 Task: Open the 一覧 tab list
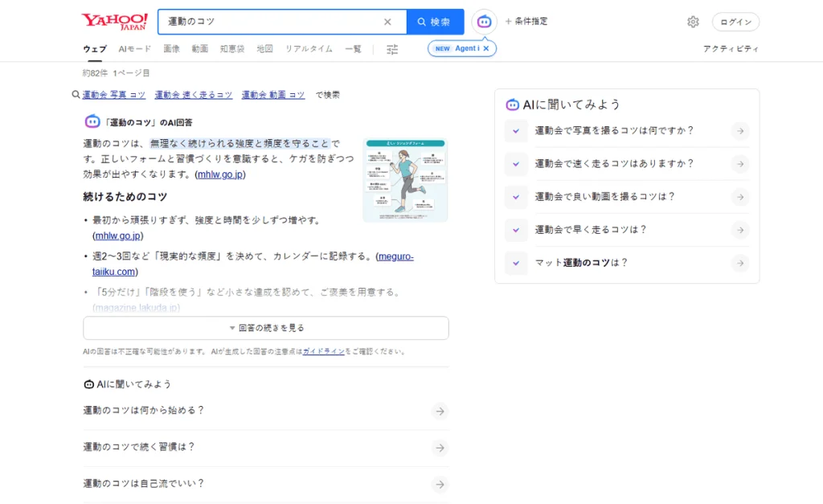(353, 49)
